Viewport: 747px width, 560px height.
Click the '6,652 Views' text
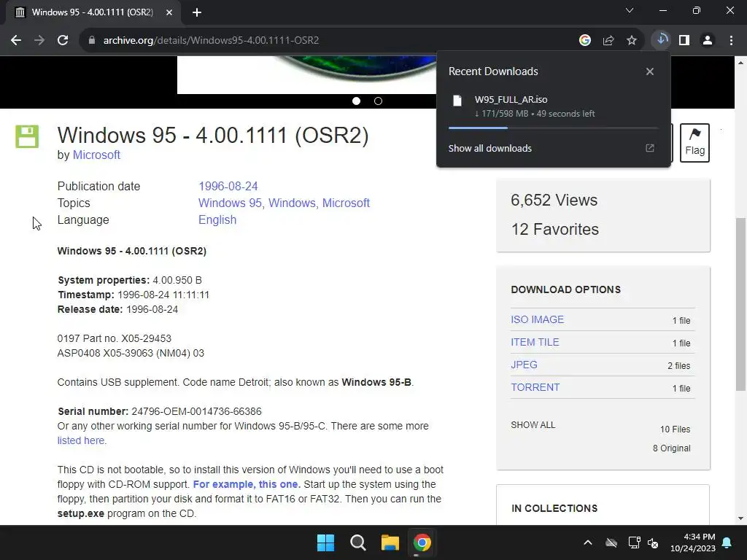coord(554,200)
